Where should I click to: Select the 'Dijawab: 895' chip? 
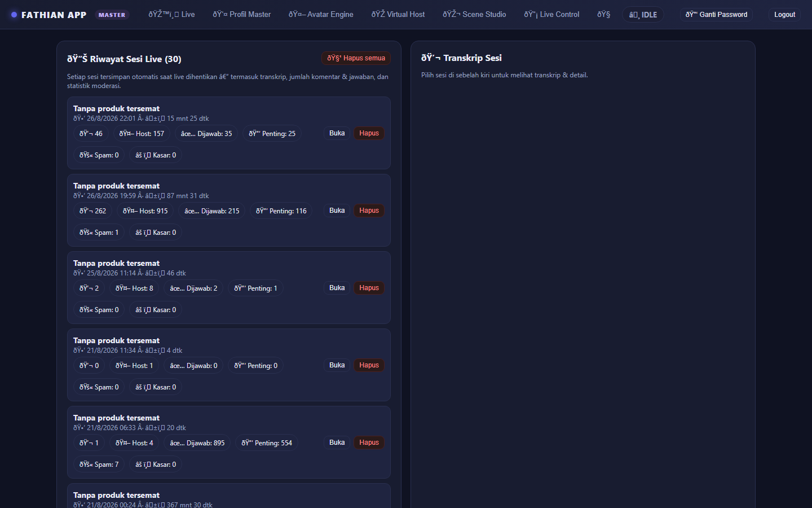(197, 443)
